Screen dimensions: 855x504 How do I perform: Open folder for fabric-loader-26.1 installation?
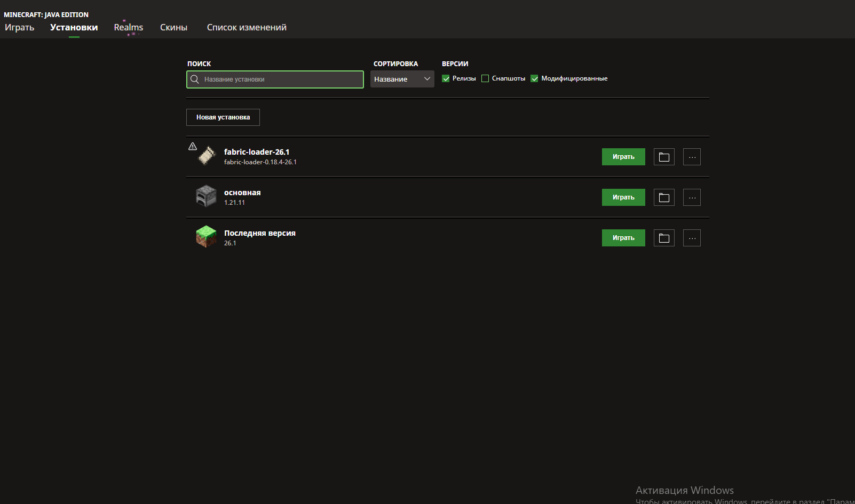pyautogui.click(x=664, y=157)
